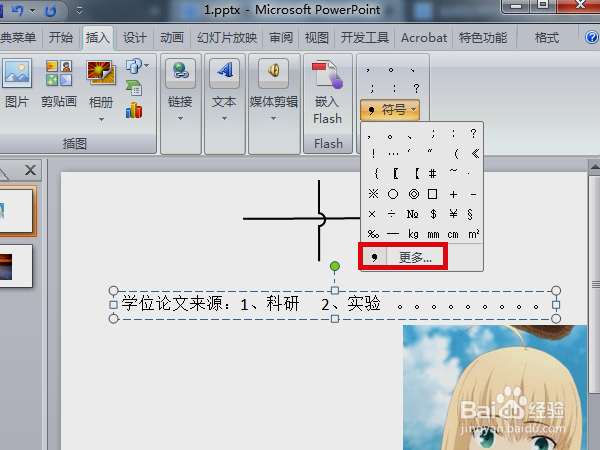This screenshot has height=450, width=600.
Task: Click the 嵌入 Flash embed button
Action: (x=328, y=92)
